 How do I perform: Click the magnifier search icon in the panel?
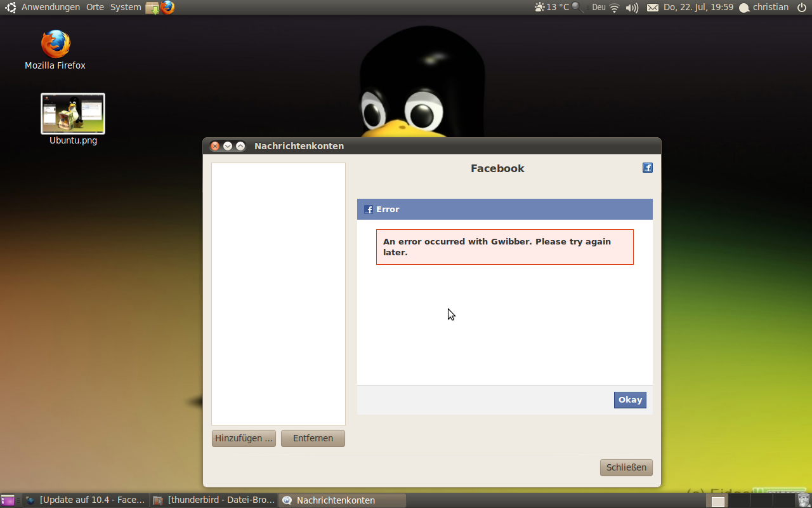point(577,8)
